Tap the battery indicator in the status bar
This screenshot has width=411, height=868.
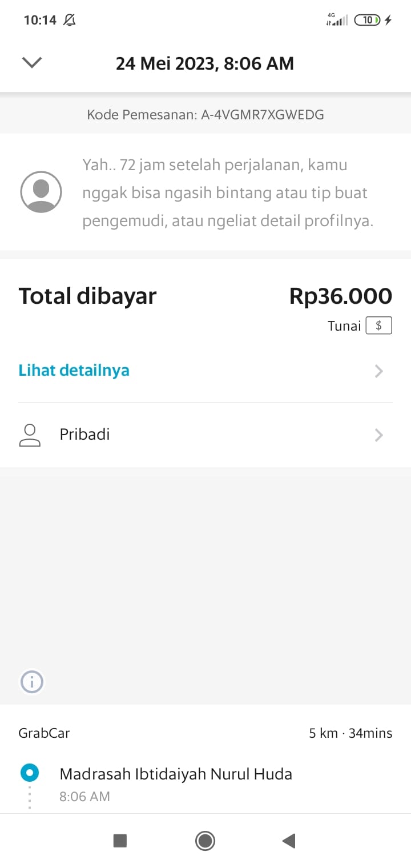click(367, 21)
